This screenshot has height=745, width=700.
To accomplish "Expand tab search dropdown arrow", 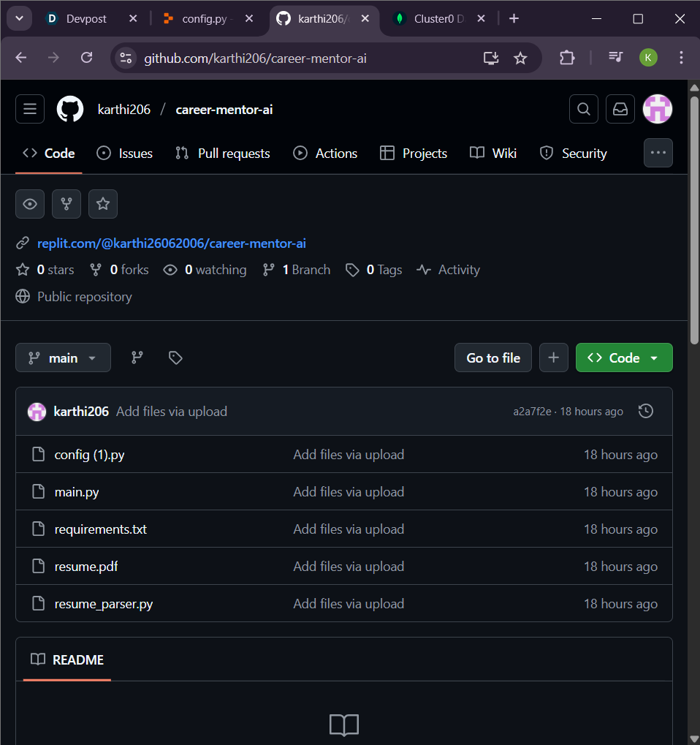I will pos(20,18).
